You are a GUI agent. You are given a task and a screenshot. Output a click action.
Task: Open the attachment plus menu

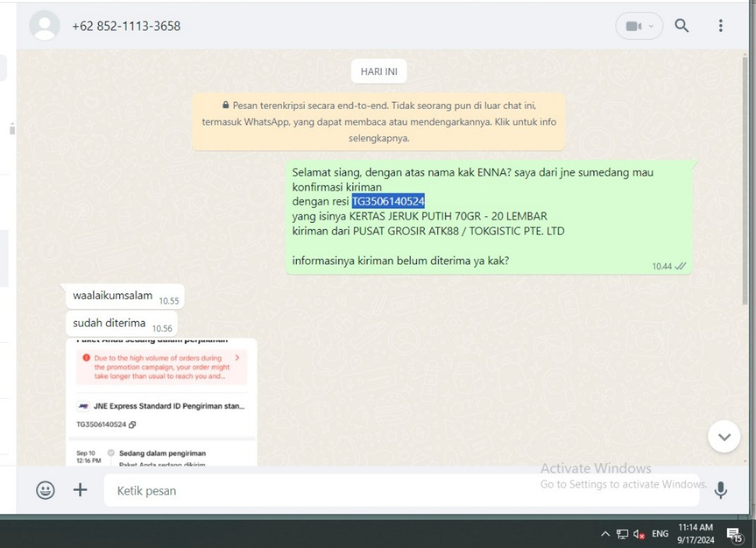coord(80,490)
